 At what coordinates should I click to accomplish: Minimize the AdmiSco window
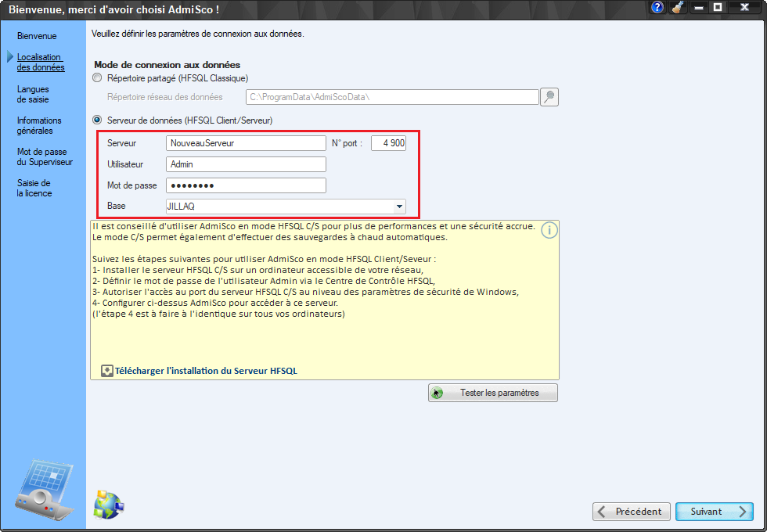pos(700,7)
